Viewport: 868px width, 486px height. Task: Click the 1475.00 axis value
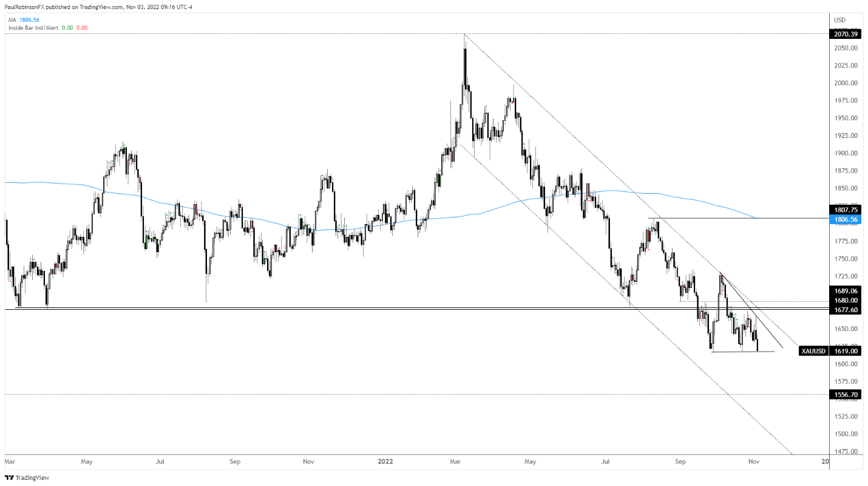(x=846, y=452)
